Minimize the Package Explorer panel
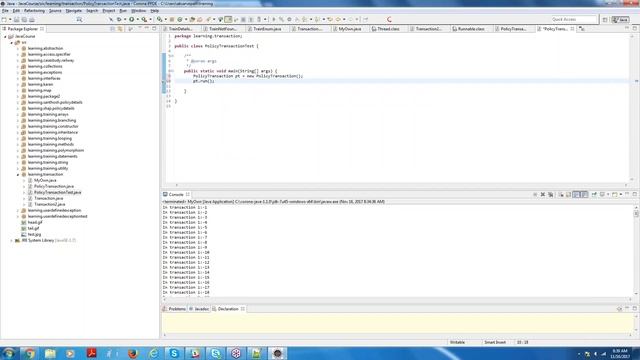The height and width of the screenshot is (360, 640). pyautogui.click(x=147, y=29)
